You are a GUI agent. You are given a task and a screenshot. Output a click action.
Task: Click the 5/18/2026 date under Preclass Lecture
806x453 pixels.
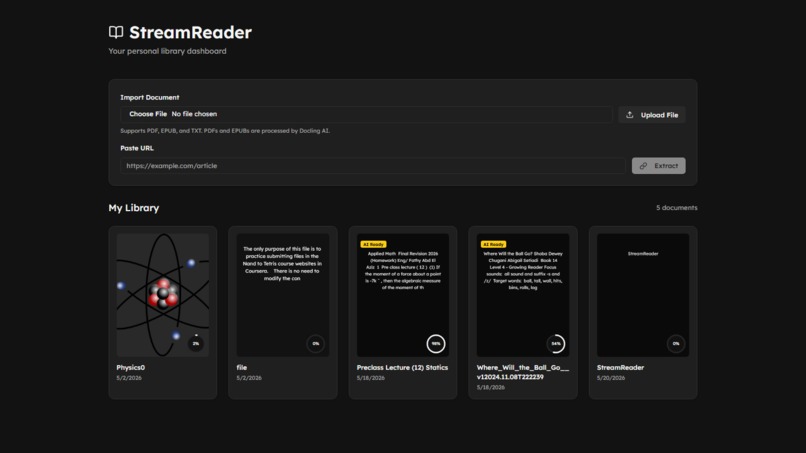[x=371, y=378]
